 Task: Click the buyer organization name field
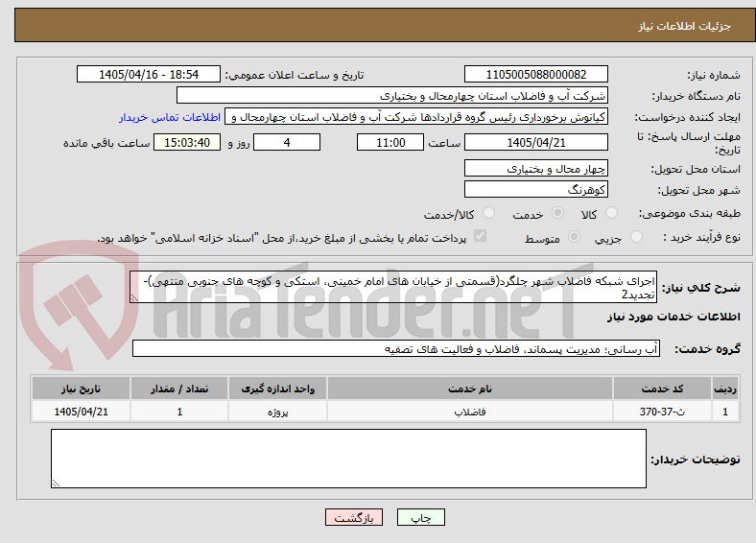392,96
